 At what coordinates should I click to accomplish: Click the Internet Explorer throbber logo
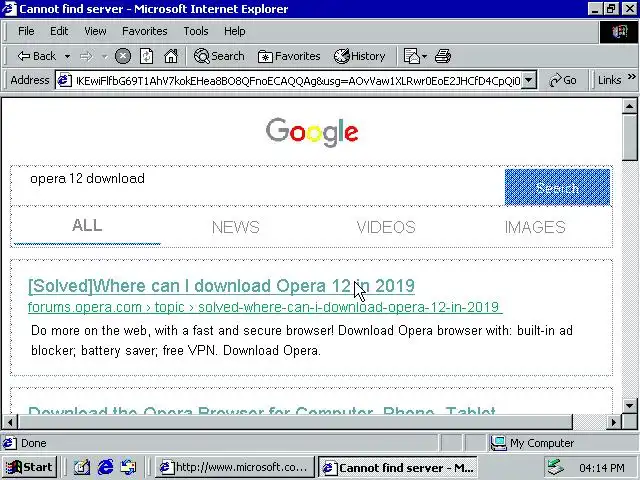[619, 32]
